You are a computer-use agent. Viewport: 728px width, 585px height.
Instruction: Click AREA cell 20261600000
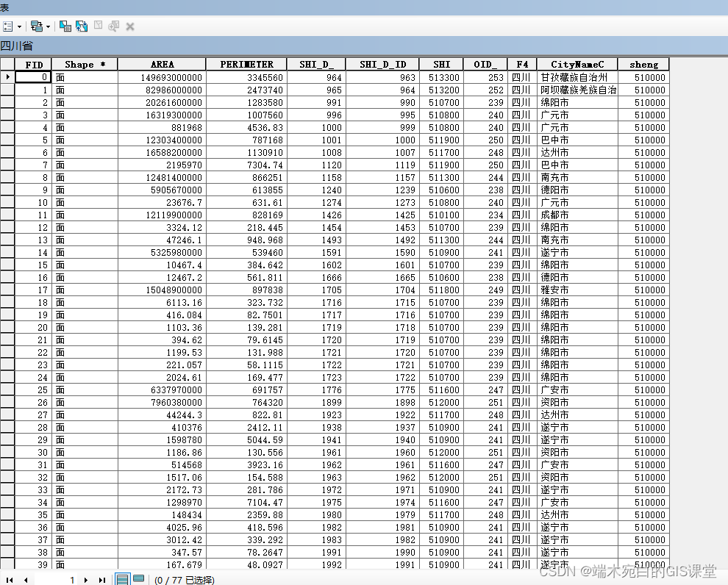[x=162, y=103]
